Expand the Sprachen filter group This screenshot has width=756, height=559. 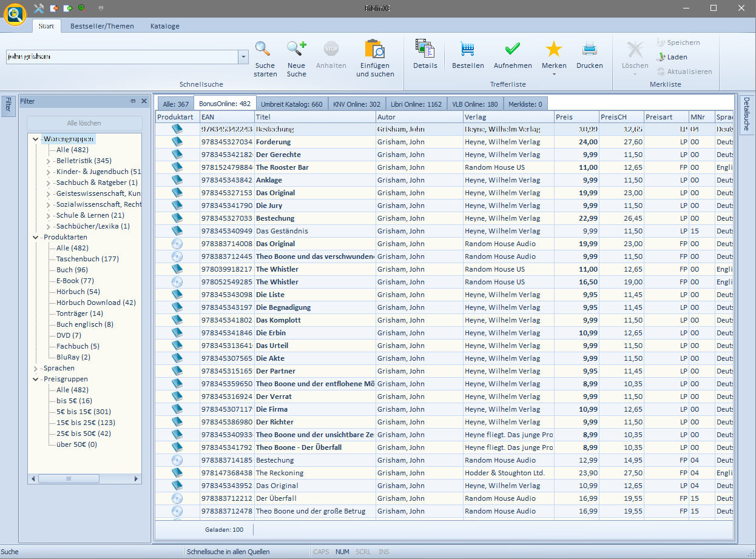click(x=36, y=368)
